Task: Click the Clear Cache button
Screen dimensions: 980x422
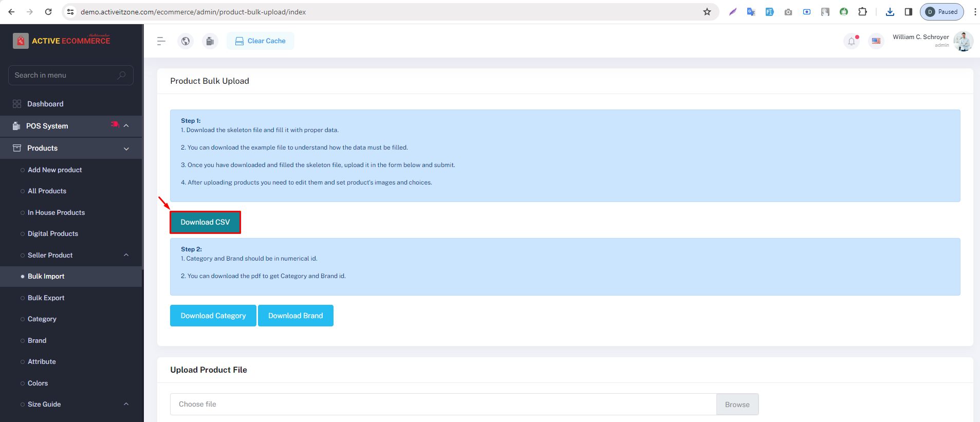Action: [261, 41]
